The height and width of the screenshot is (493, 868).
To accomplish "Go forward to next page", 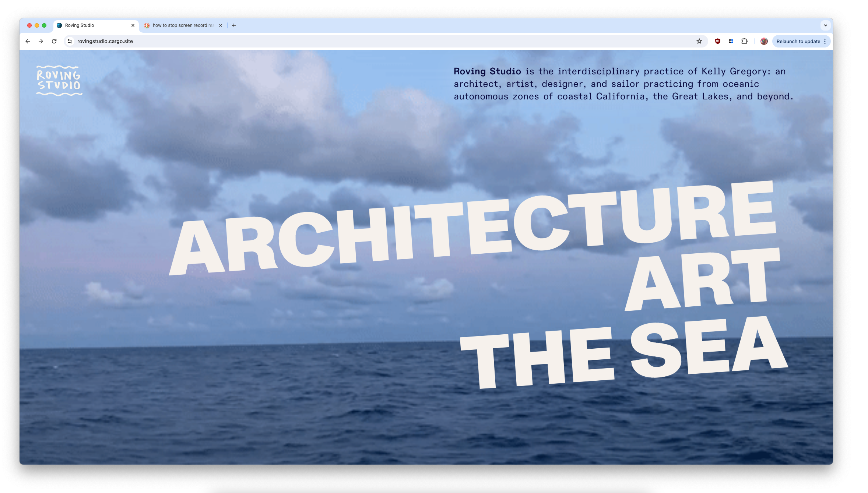I will pyautogui.click(x=41, y=41).
